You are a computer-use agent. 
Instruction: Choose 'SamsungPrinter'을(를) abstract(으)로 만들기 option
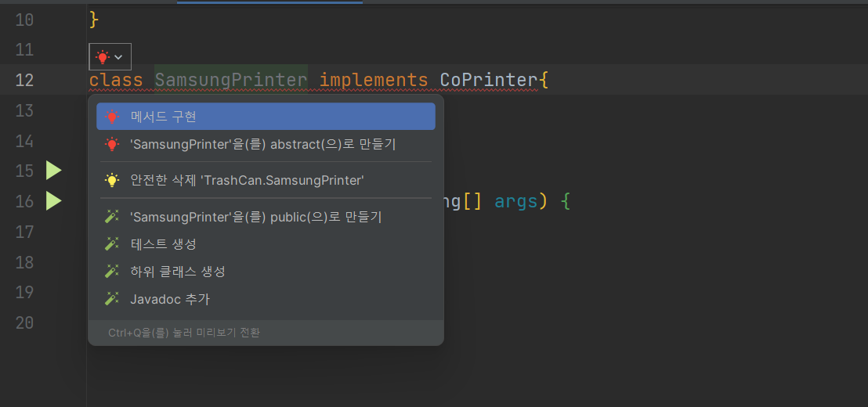coord(266,144)
